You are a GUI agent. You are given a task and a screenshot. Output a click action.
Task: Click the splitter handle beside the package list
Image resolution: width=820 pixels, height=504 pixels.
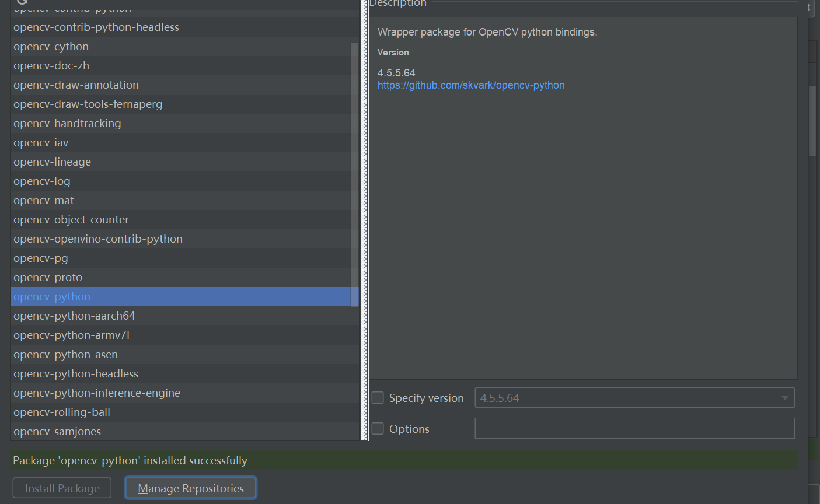click(365, 220)
